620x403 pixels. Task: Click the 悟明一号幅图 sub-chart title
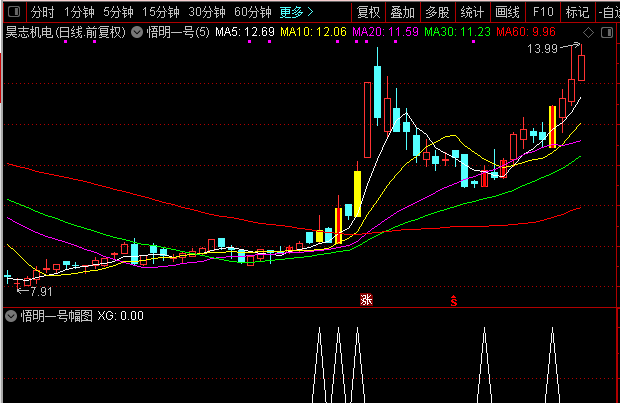pyautogui.click(x=57, y=316)
